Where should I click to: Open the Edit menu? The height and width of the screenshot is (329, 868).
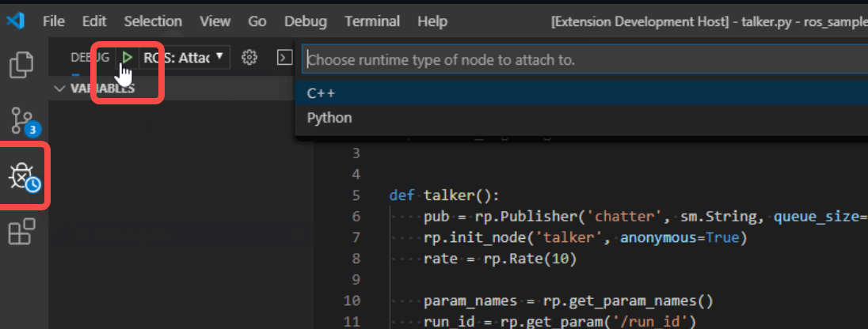click(94, 21)
